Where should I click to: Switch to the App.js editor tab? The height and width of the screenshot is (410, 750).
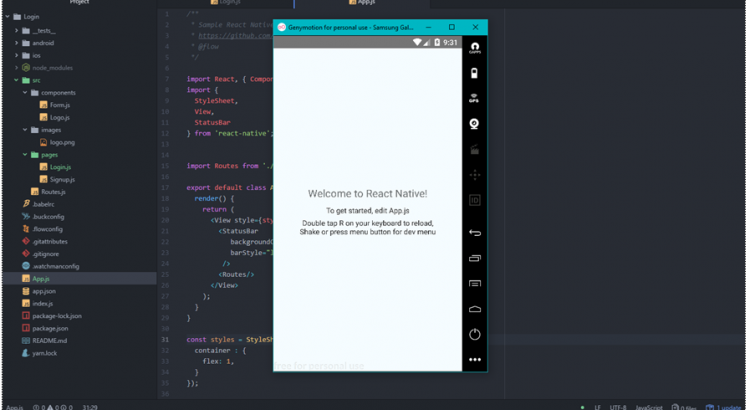pos(366,4)
